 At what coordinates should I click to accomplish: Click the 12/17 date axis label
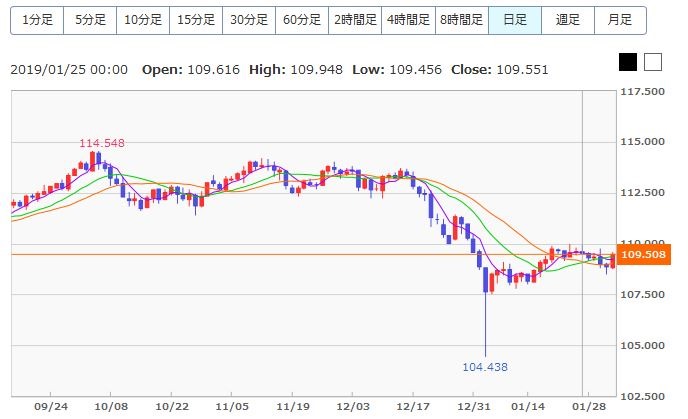click(x=413, y=407)
